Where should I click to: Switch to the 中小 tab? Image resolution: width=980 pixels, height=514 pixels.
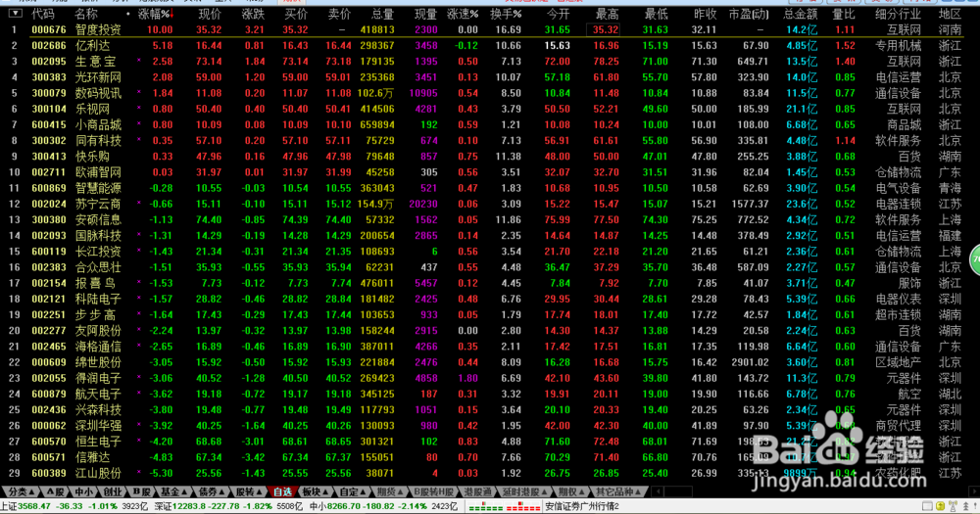(83, 492)
